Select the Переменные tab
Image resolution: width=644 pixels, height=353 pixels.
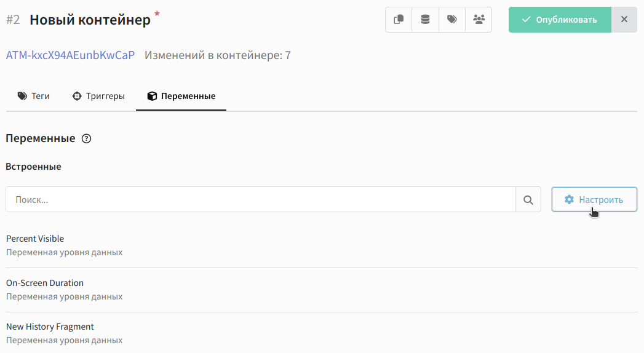[x=181, y=96]
